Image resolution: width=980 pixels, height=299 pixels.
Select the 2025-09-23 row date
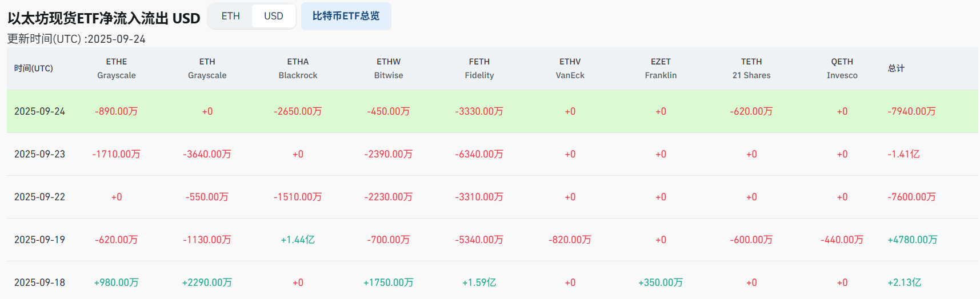tap(39, 154)
